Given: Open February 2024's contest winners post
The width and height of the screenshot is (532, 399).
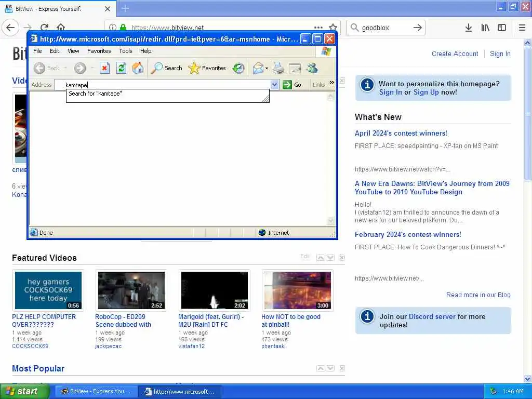Looking at the screenshot, I should 408,234.
